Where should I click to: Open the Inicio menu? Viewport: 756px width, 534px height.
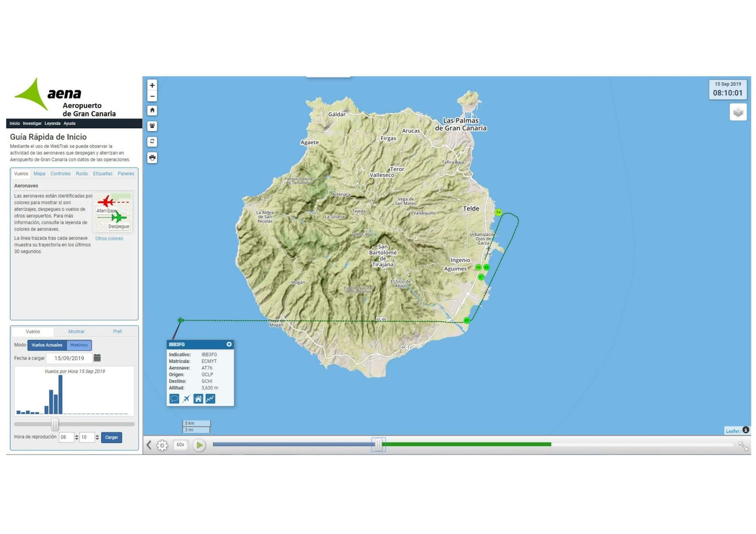[x=15, y=123]
